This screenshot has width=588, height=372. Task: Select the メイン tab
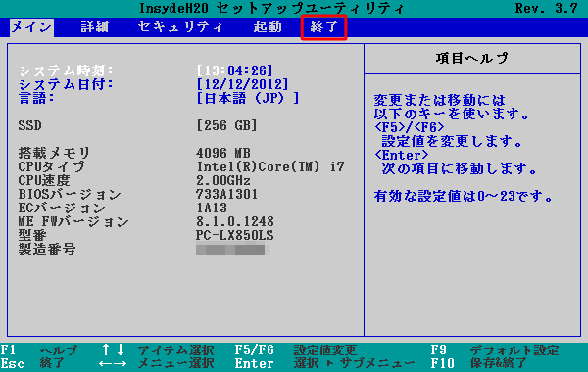coord(31,27)
